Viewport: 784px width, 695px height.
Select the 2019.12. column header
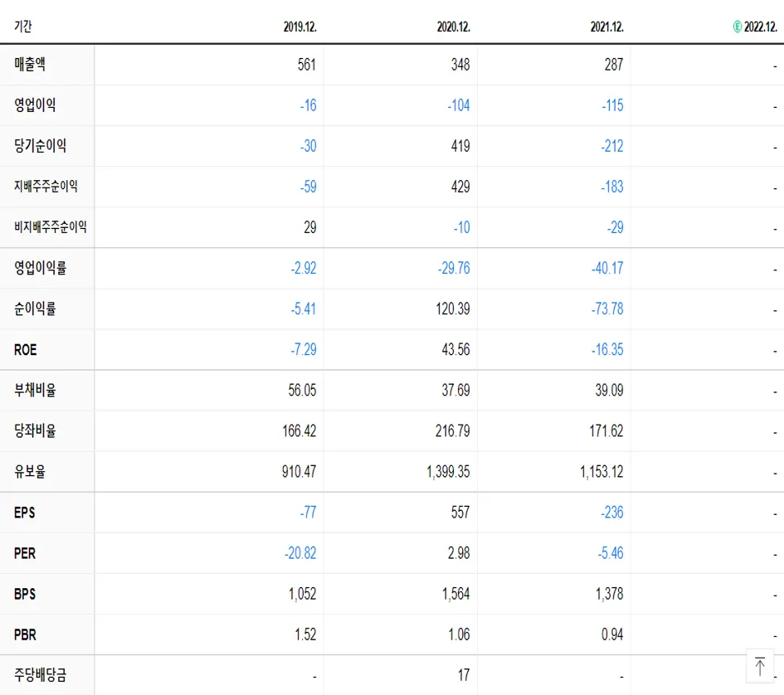point(301,26)
